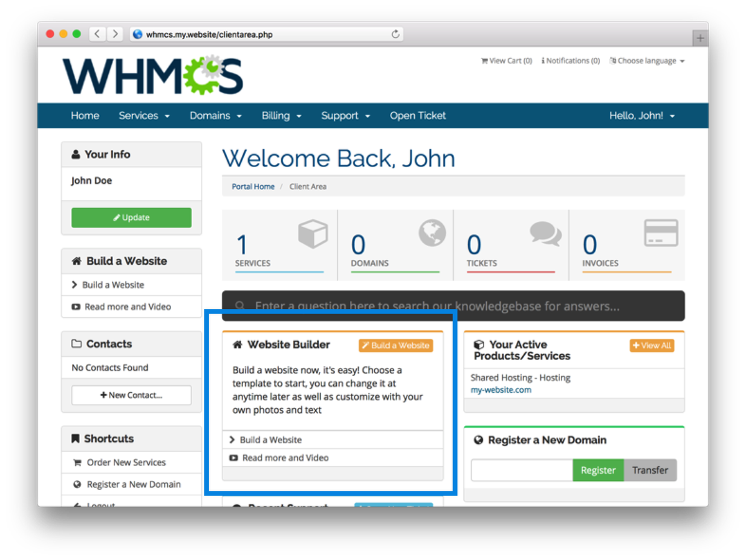This screenshot has height=560, width=746.
Task: Open the Domains dropdown menu
Action: pos(216,116)
